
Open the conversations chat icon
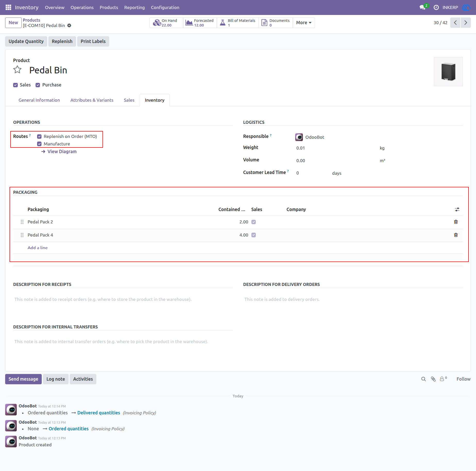coord(422,7)
